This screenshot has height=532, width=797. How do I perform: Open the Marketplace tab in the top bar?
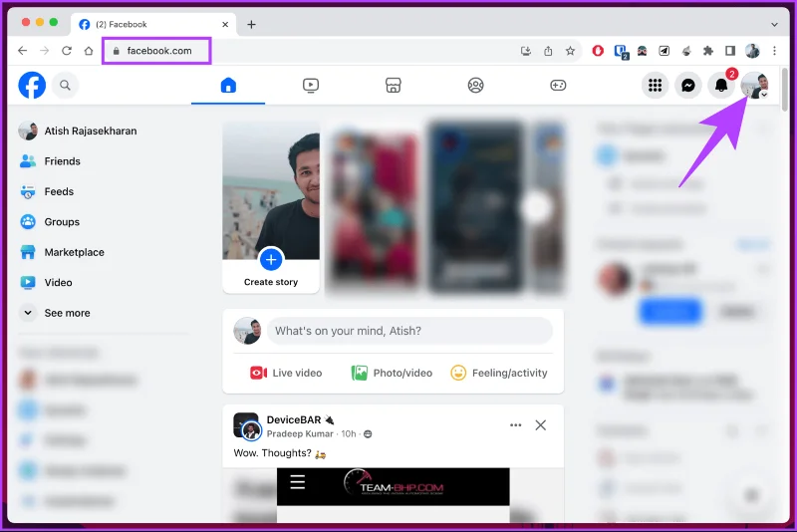(393, 85)
